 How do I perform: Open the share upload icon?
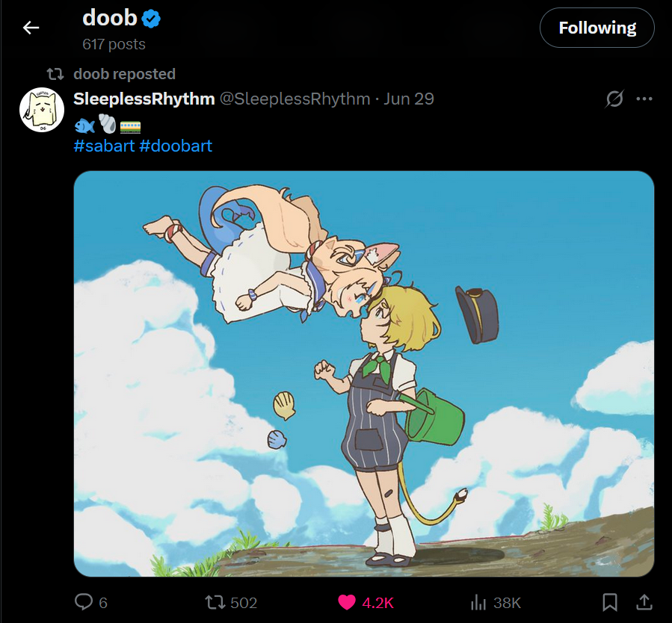pyautogui.click(x=644, y=602)
